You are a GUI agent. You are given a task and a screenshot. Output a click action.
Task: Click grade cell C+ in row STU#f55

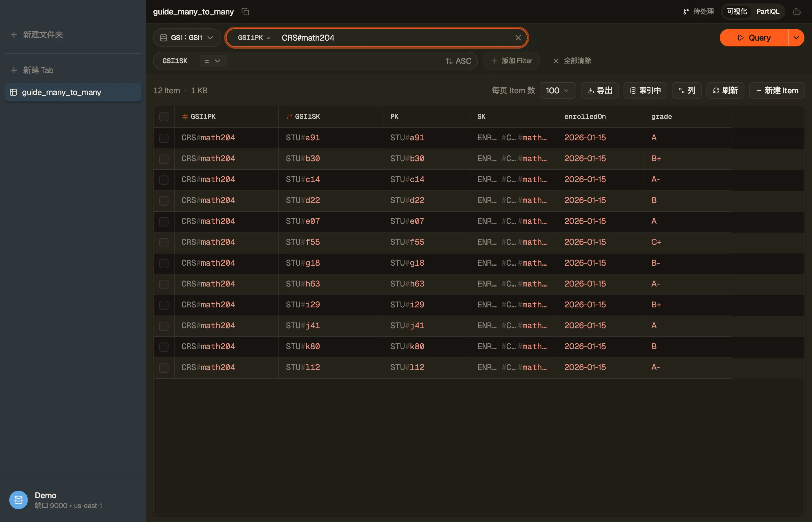[x=687, y=242]
